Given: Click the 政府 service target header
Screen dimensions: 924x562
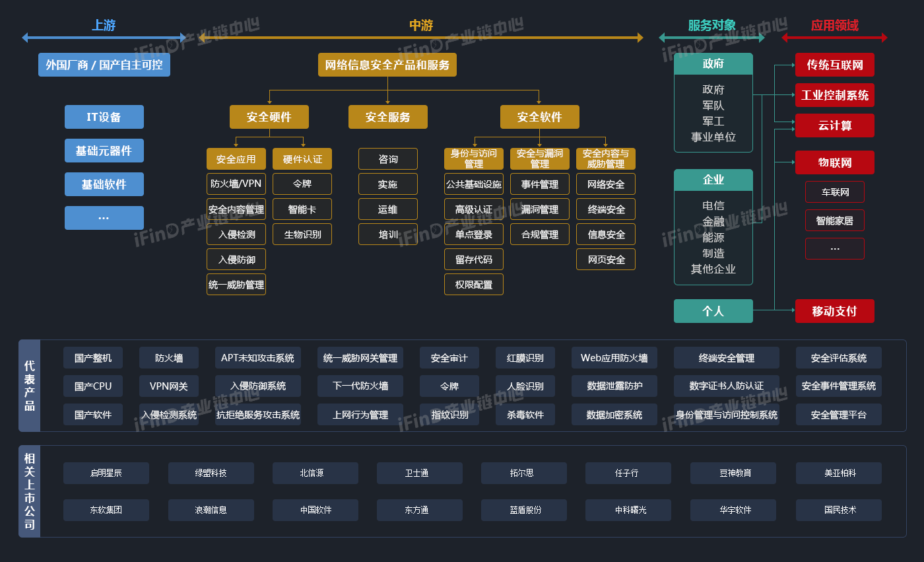Looking at the screenshot, I should (713, 63).
